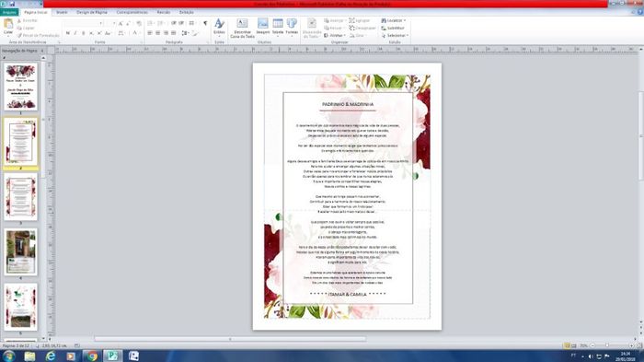Switch to the Revisão tab
The width and height of the screenshot is (644, 362).
164,12
